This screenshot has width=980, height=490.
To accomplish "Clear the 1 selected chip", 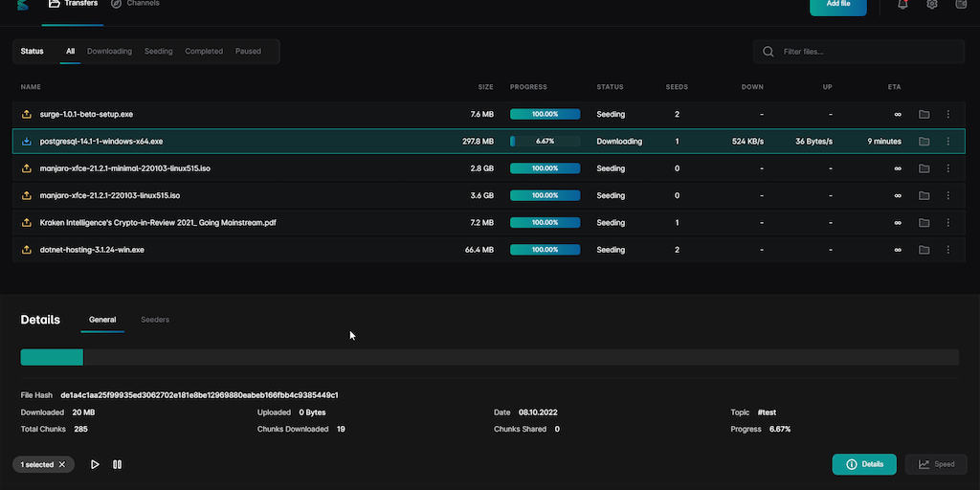I will click(62, 464).
